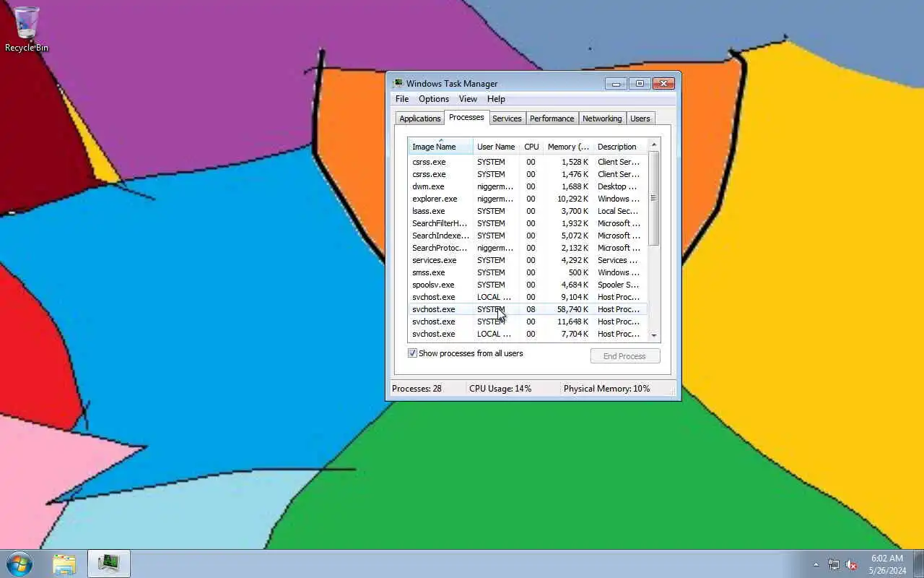This screenshot has width=924, height=578.
Task: Switch to the Users tab
Action: [640, 118]
